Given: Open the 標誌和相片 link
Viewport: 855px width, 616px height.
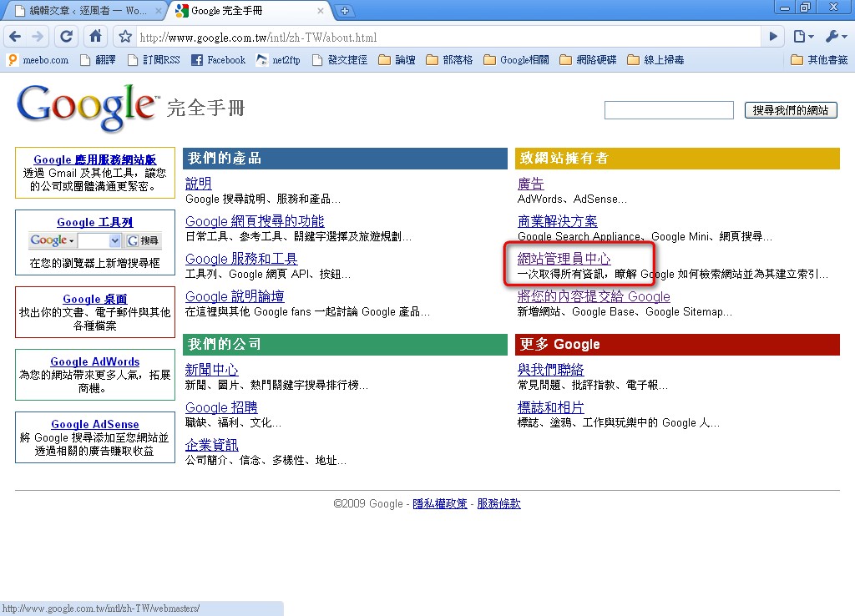Looking at the screenshot, I should click(551, 408).
